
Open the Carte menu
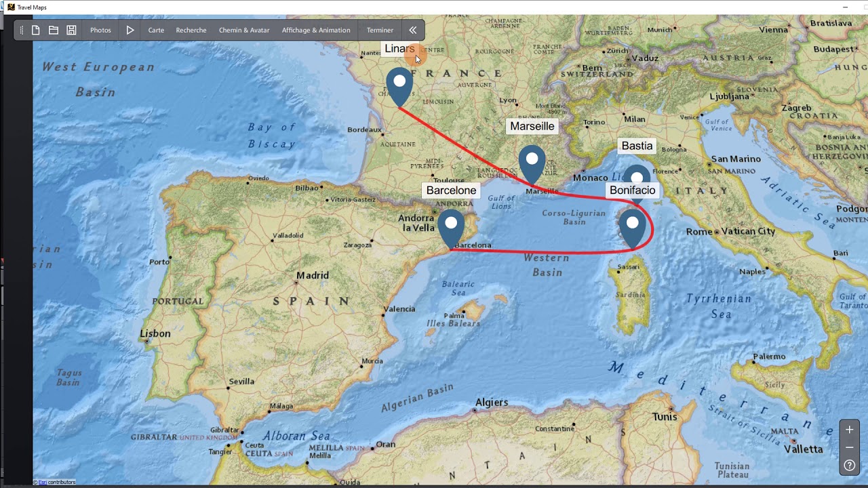tap(156, 30)
